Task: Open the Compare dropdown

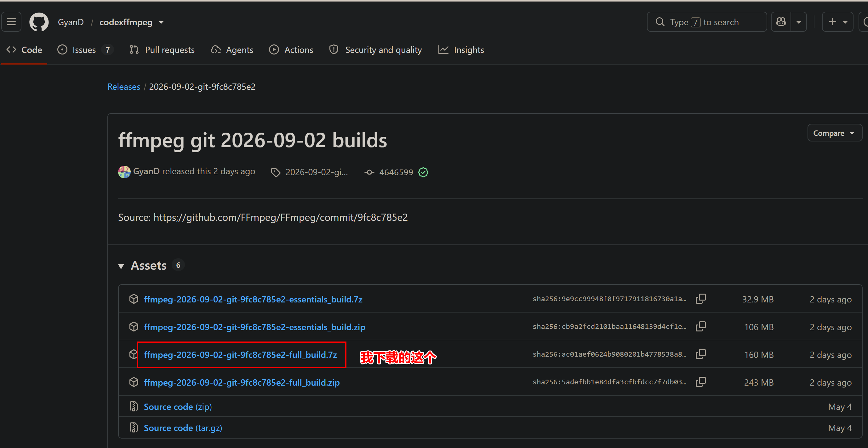Action: [x=834, y=133]
